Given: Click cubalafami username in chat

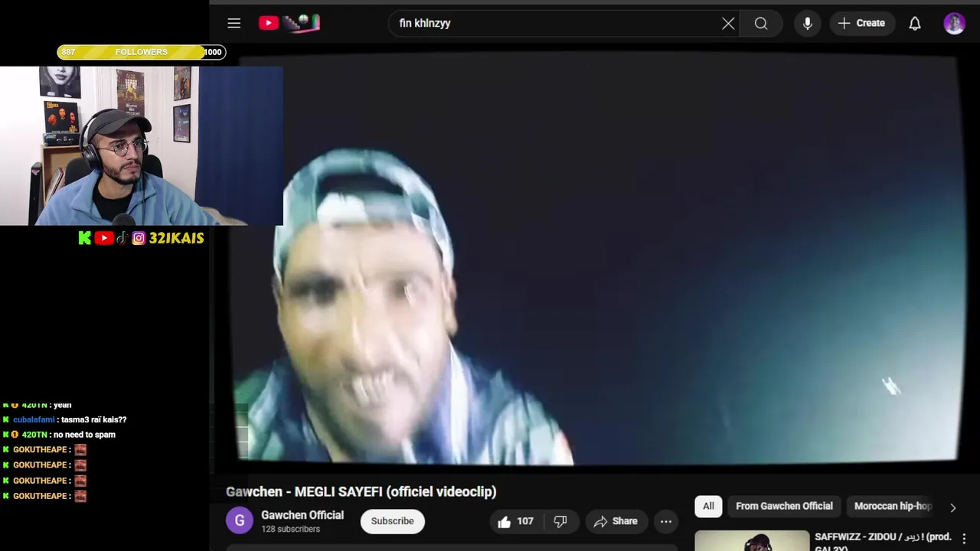Looking at the screenshot, I should tap(34, 419).
